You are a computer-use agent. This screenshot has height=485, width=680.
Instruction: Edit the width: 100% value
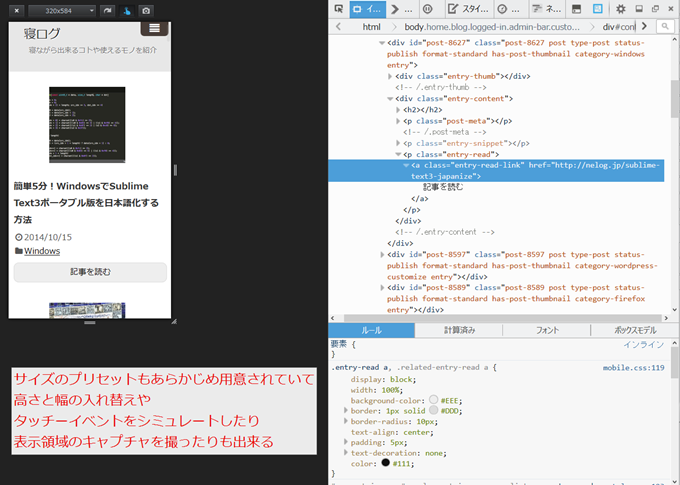click(x=390, y=390)
